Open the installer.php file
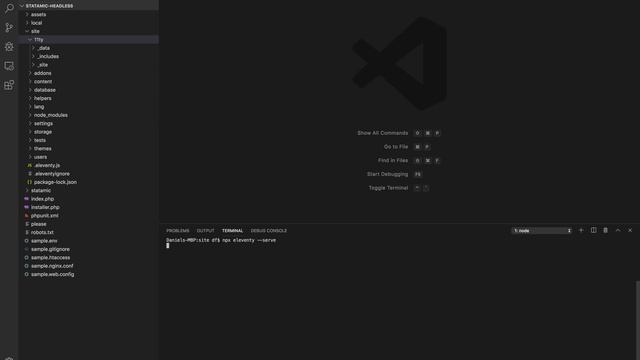This screenshot has height=360, width=640. point(89,207)
